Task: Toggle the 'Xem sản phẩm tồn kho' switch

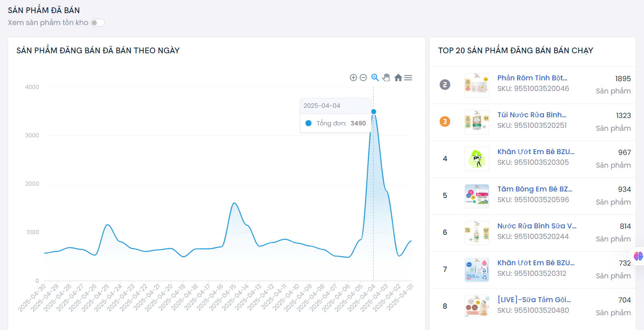Action: click(98, 23)
